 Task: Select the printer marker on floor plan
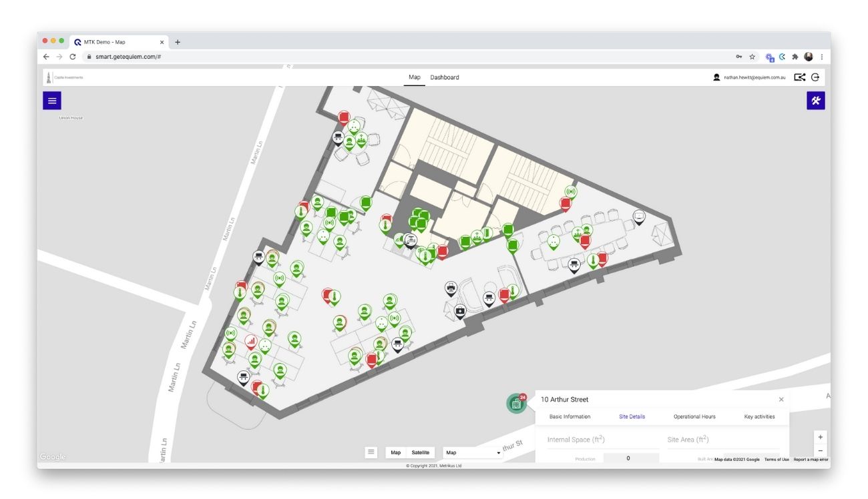click(451, 288)
